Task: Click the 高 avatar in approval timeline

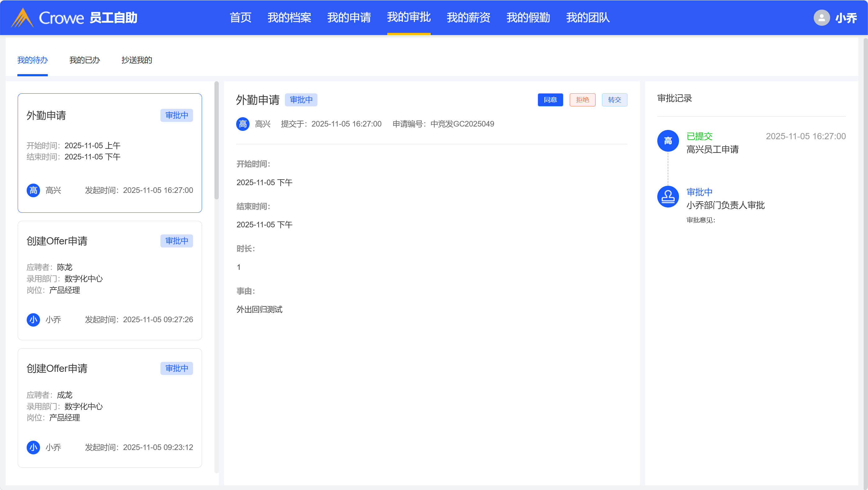Action: (668, 141)
